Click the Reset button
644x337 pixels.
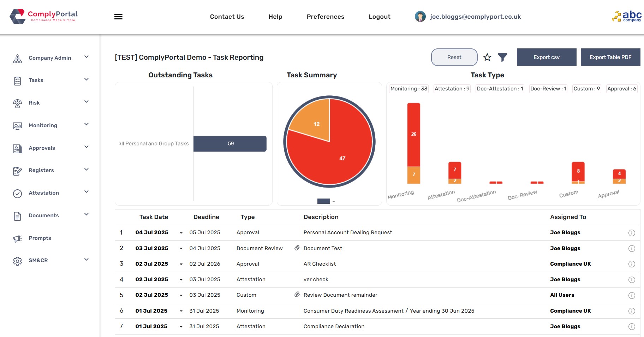pos(454,57)
